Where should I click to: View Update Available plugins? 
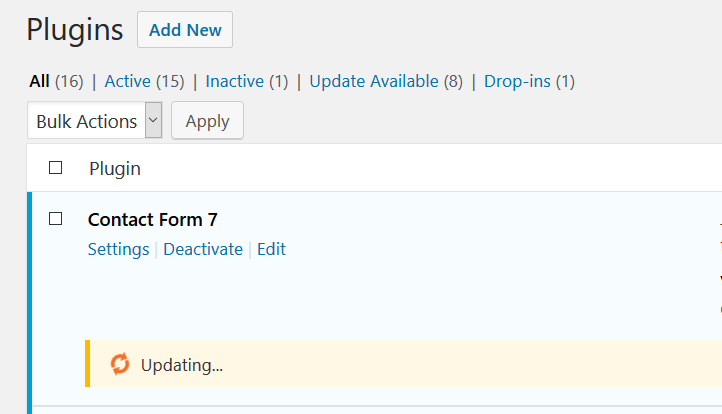pos(374,82)
